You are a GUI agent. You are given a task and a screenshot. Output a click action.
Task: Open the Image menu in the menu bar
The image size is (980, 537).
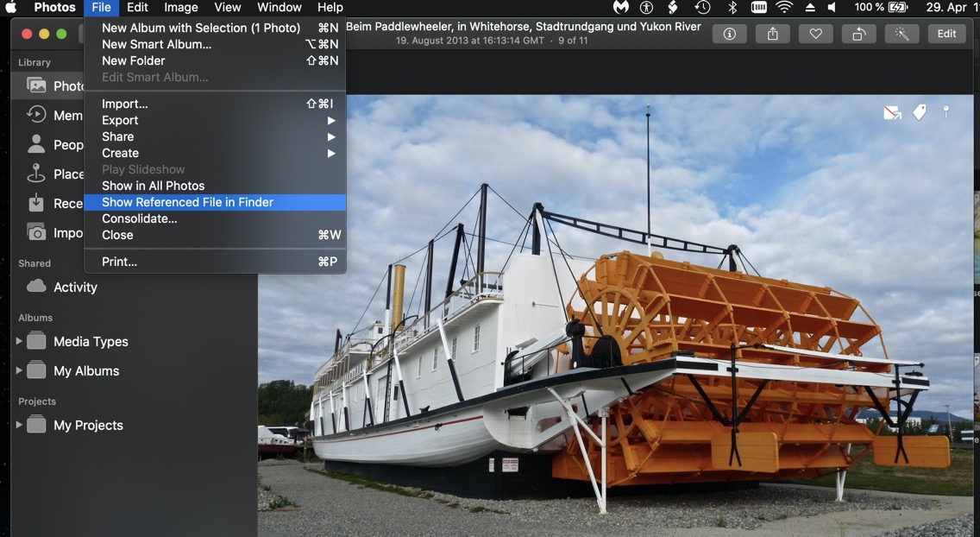point(180,8)
